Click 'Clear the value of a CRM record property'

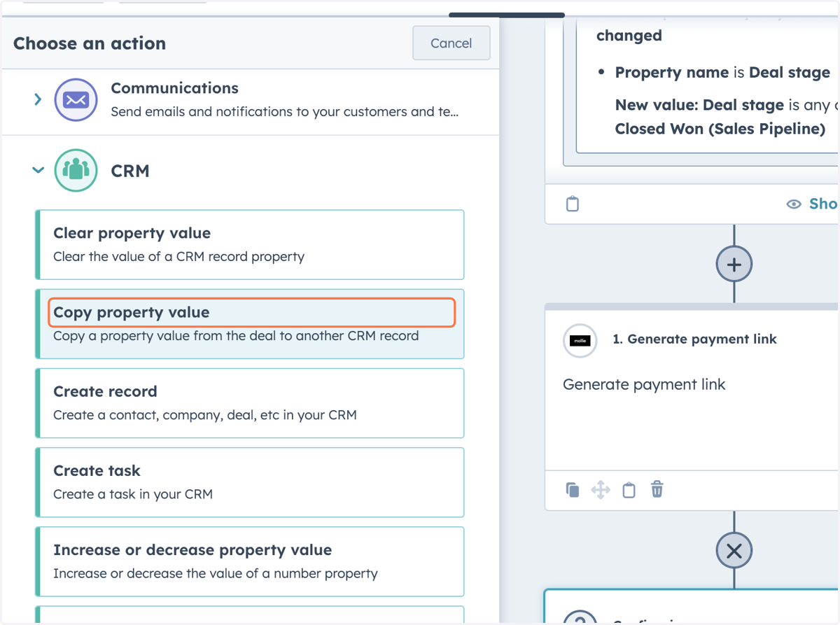click(179, 257)
